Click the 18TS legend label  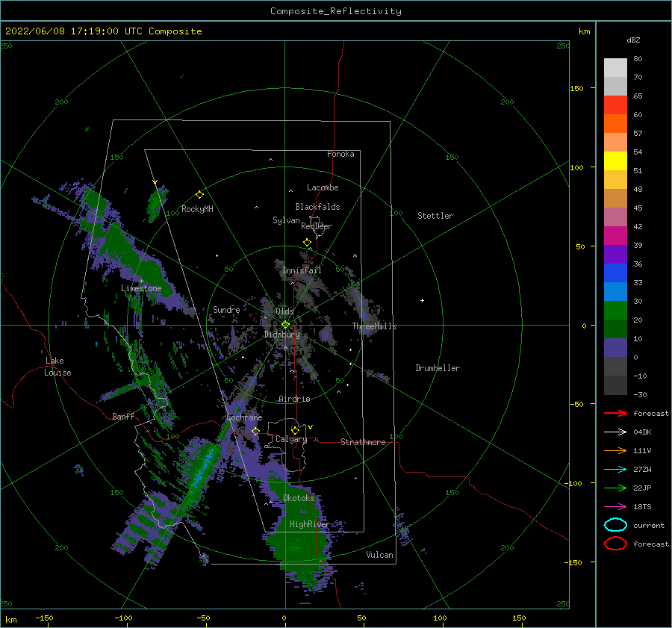click(642, 507)
